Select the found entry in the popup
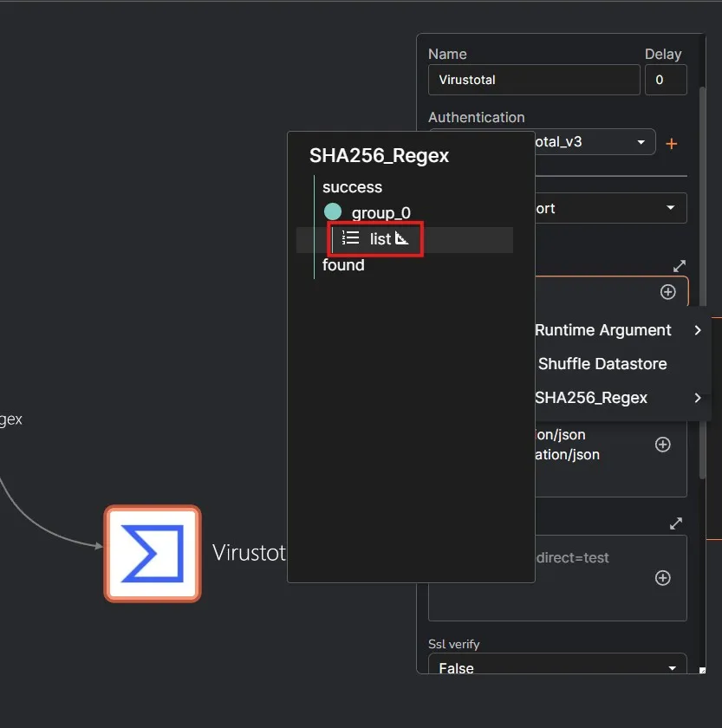The image size is (722, 728). [343, 265]
